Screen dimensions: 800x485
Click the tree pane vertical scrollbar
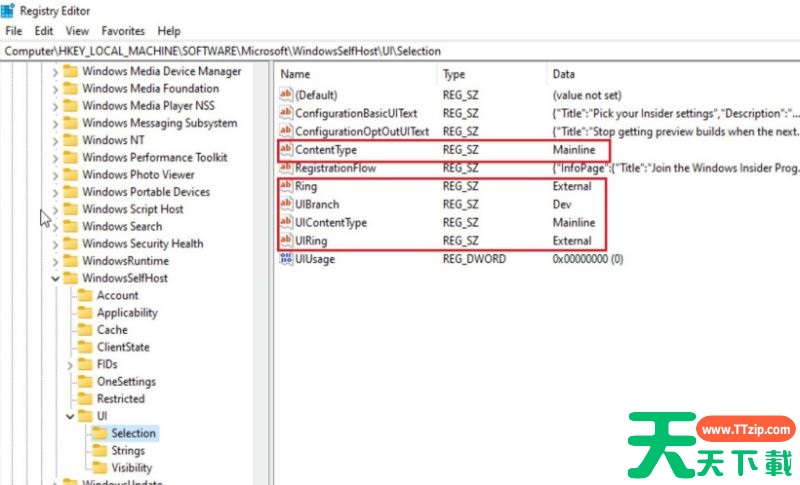[x=261, y=273]
